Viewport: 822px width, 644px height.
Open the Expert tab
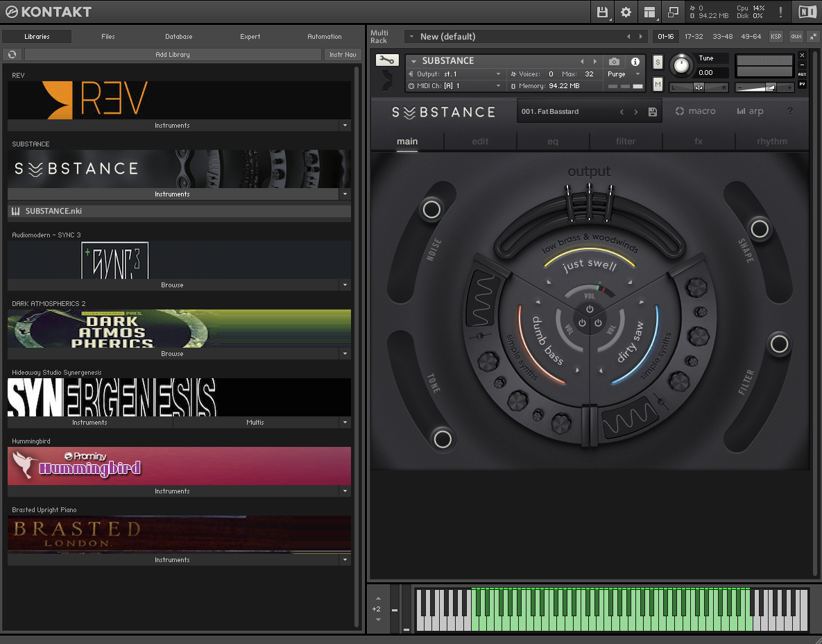click(x=250, y=37)
